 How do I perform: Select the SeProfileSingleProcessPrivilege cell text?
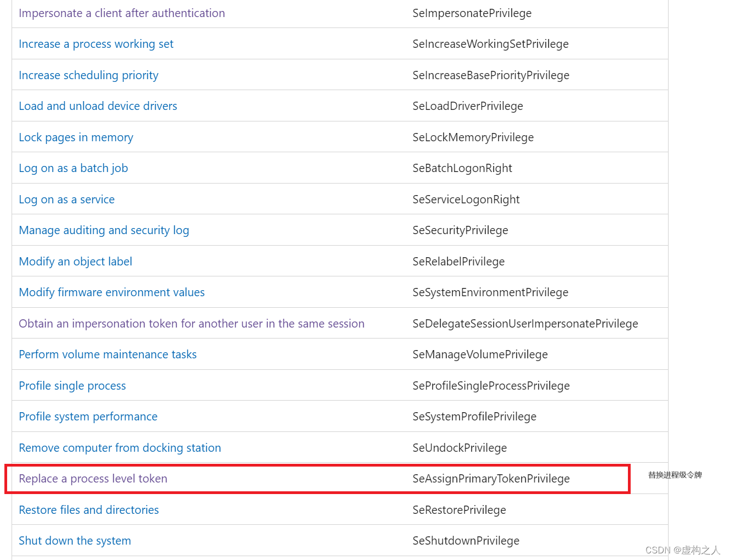[491, 386]
